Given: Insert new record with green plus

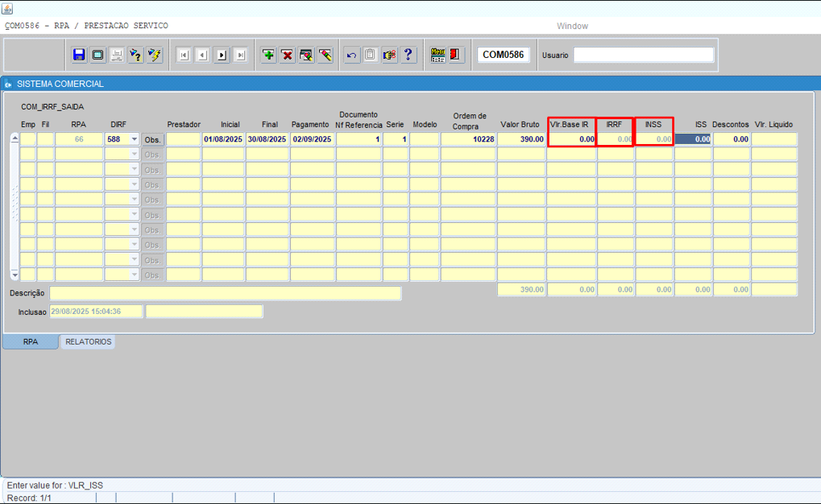Looking at the screenshot, I should pyautogui.click(x=268, y=55).
